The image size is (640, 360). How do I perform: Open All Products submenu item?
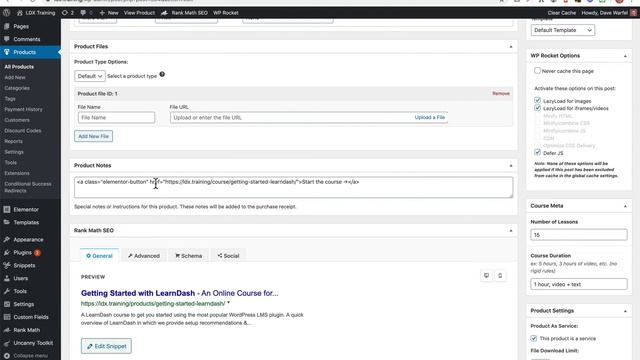click(x=19, y=67)
